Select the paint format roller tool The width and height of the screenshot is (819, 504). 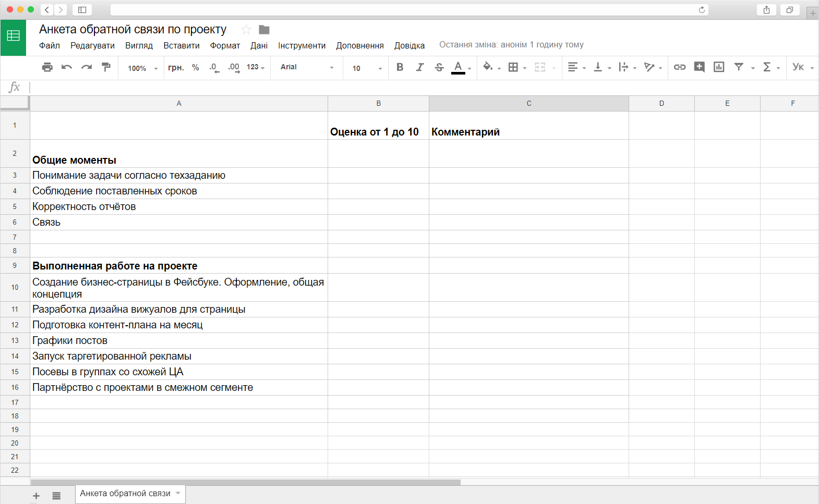pos(106,67)
